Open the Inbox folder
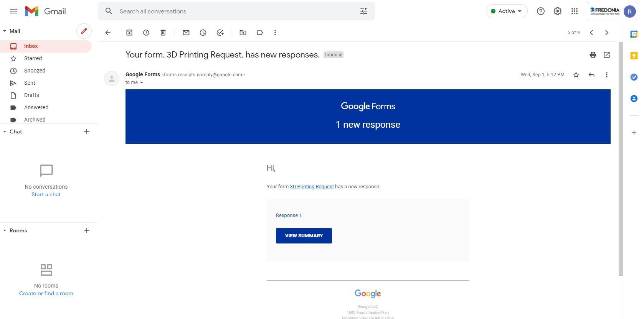This screenshot has height=319, width=644. (46, 46)
